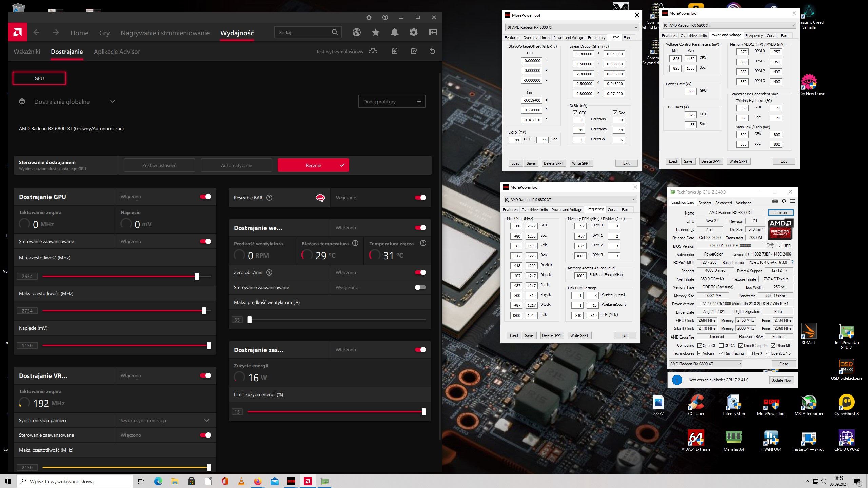Switch to the Wskaźniki tab
The width and height of the screenshot is (868, 488).
(x=27, y=52)
